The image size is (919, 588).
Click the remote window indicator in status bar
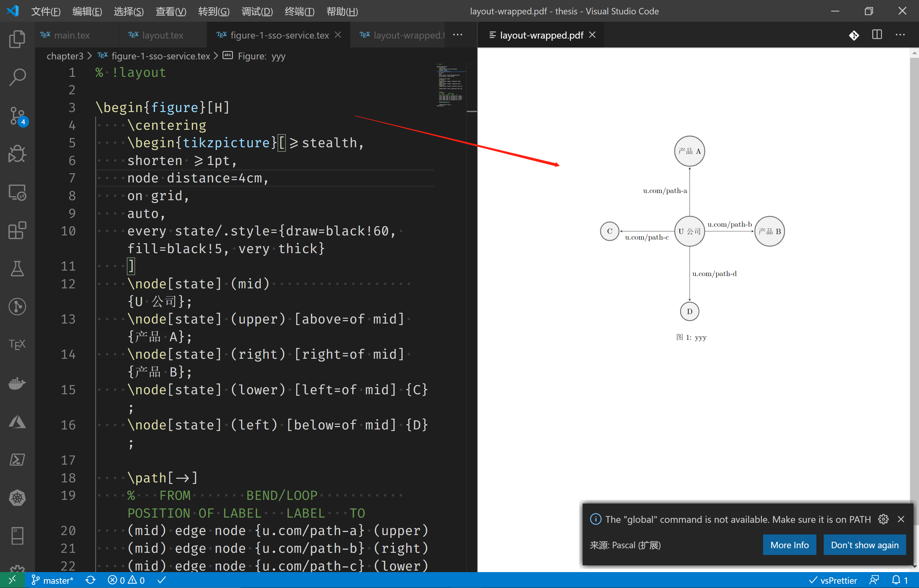[x=12, y=580]
